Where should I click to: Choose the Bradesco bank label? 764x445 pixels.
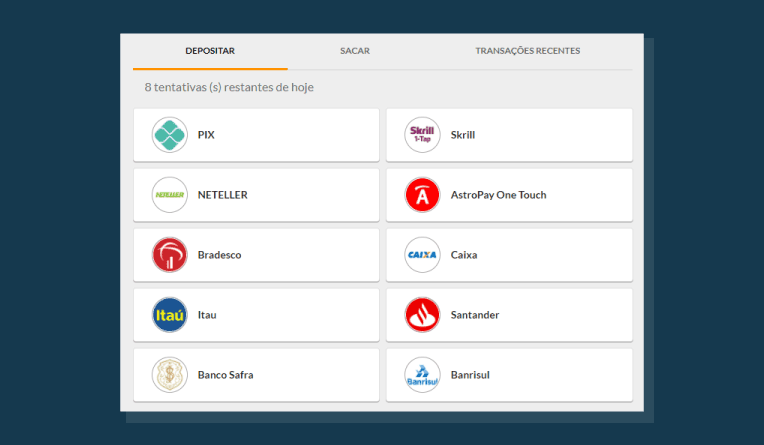tap(219, 255)
